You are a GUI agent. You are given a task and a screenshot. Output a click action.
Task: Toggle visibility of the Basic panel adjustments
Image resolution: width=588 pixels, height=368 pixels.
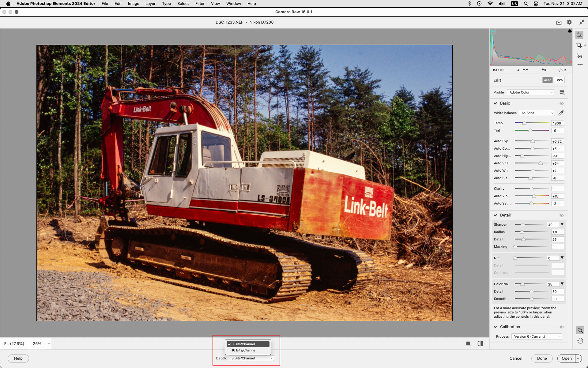[562, 103]
